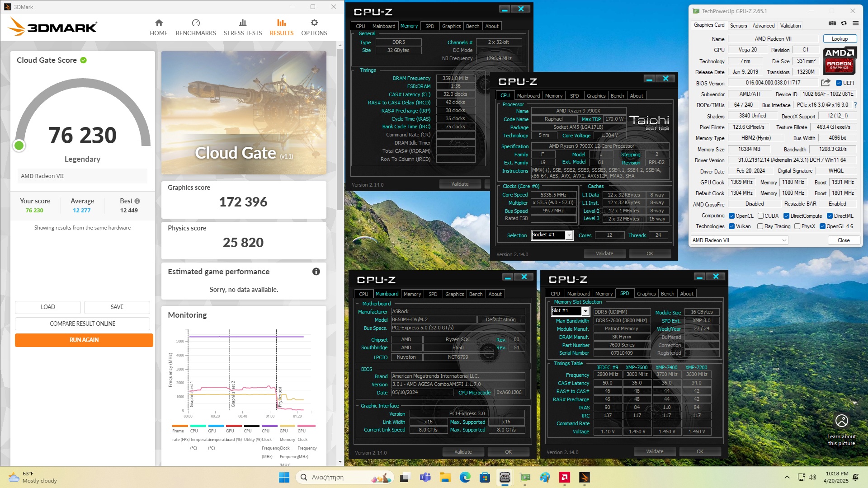Toggle the OpenGL 4.6 checkbox in GPU-Z
868x488 pixels.
click(822, 226)
